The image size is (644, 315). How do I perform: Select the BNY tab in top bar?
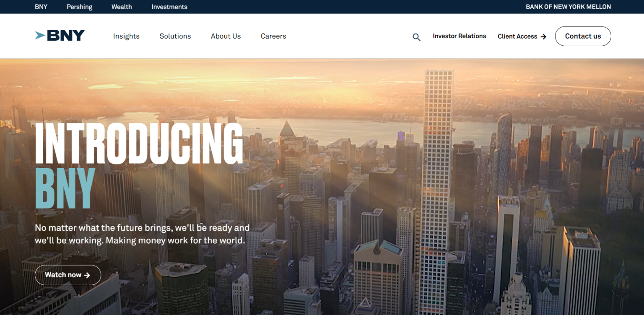click(41, 6)
